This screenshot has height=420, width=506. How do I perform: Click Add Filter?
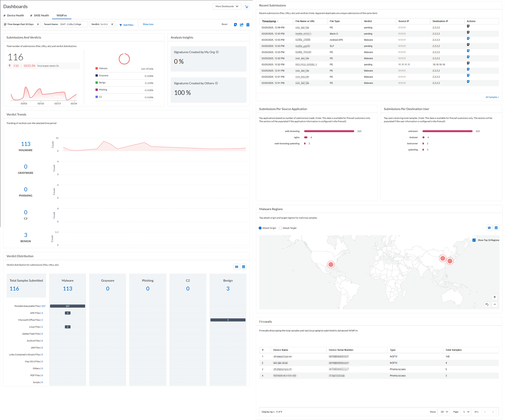pyautogui.click(x=126, y=25)
